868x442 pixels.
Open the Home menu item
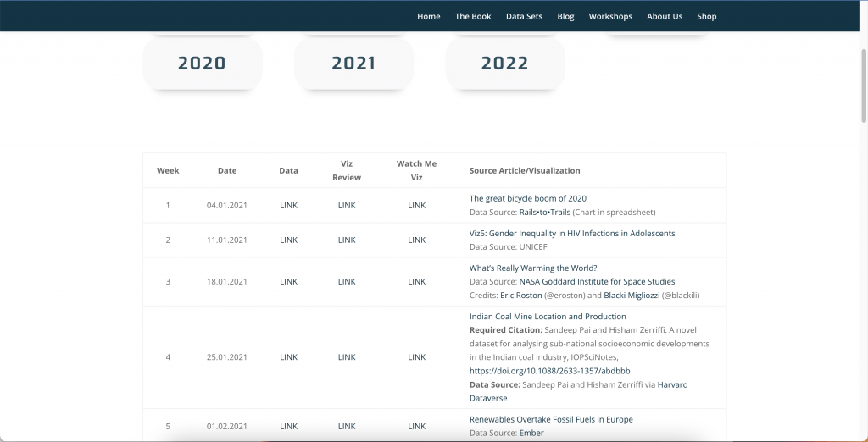[428, 16]
